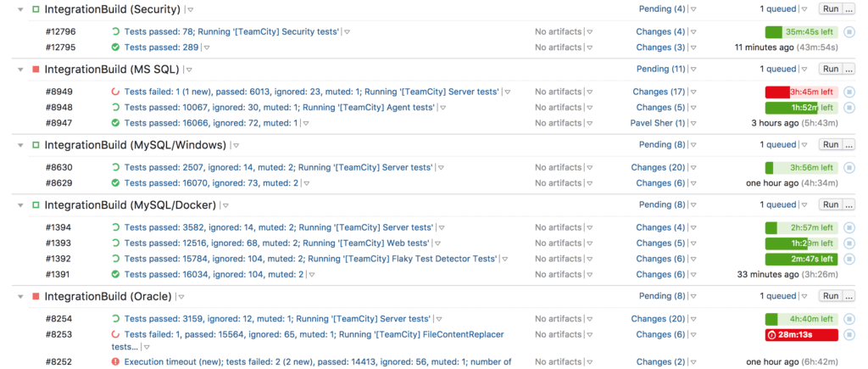The image size is (868, 369).
Task: Run IntegrationBuild (MS SQL)
Action: tap(831, 70)
